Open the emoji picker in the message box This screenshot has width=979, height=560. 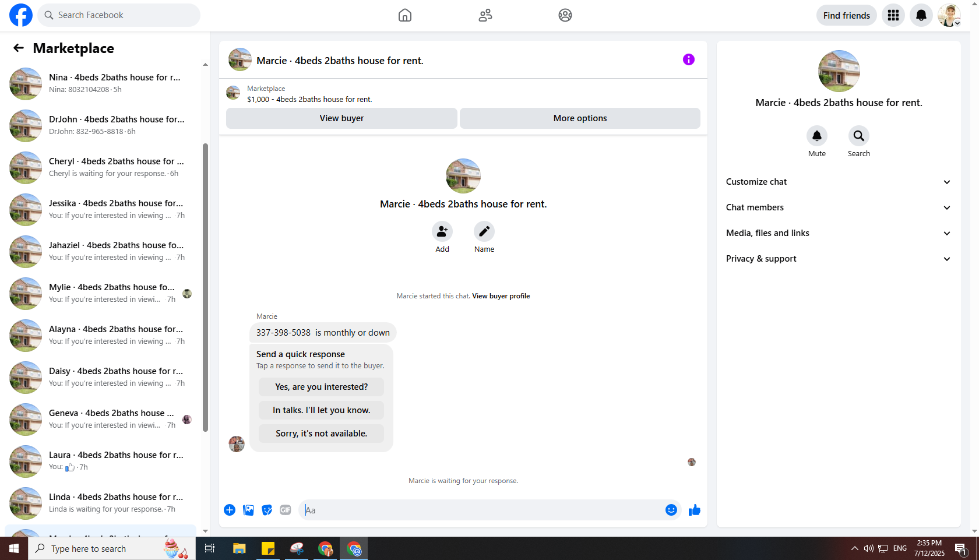pyautogui.click(x=671, y=510)
